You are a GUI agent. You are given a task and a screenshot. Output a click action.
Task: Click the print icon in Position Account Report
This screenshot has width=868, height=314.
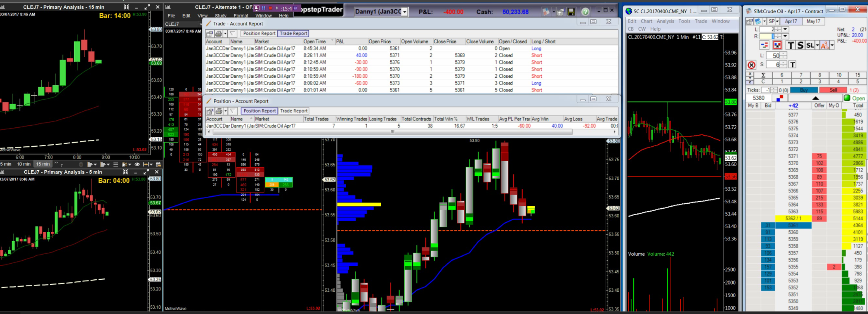pos(219,111)
